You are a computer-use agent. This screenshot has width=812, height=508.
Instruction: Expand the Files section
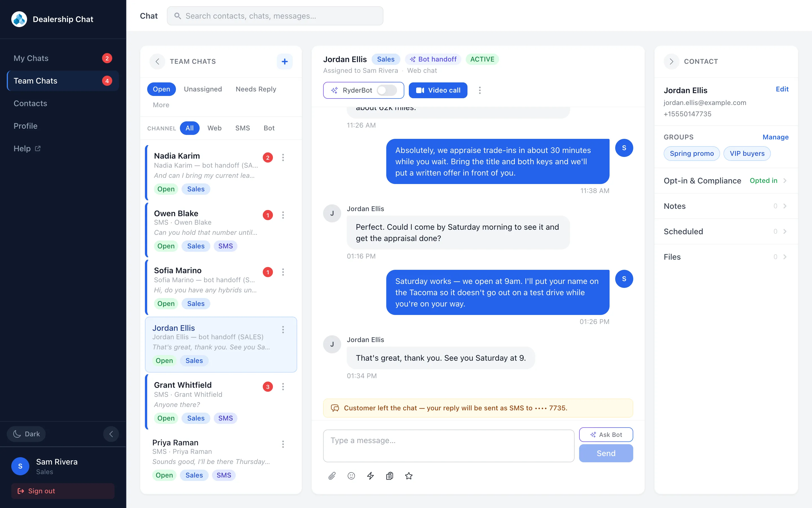[726, 257]
